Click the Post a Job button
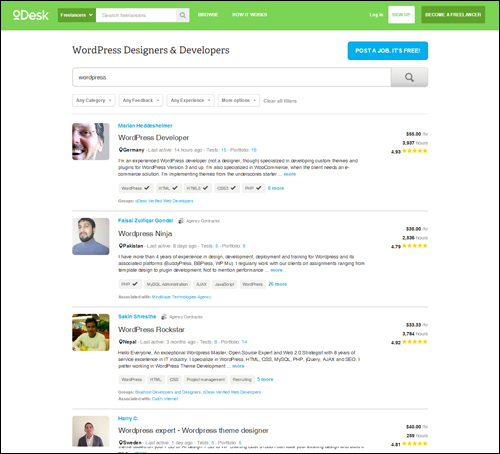The width and height of the screenshot is (500, 454). tap(388, 51)
